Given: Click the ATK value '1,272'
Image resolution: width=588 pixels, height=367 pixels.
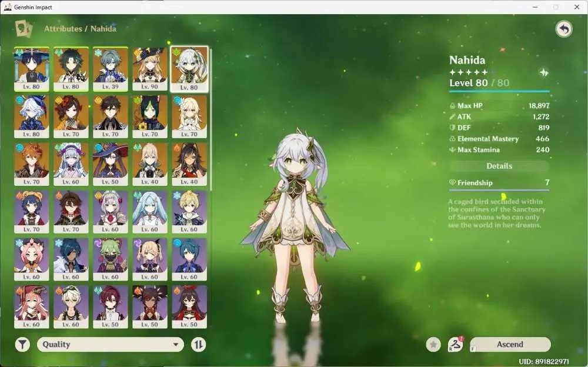Looking at the screenshot, I should coord(541,116).
